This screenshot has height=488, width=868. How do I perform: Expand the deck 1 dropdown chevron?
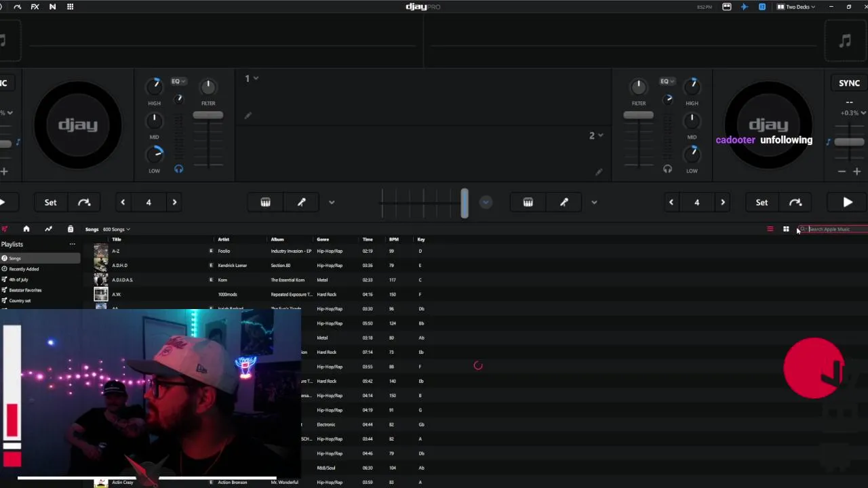[256, 79]
